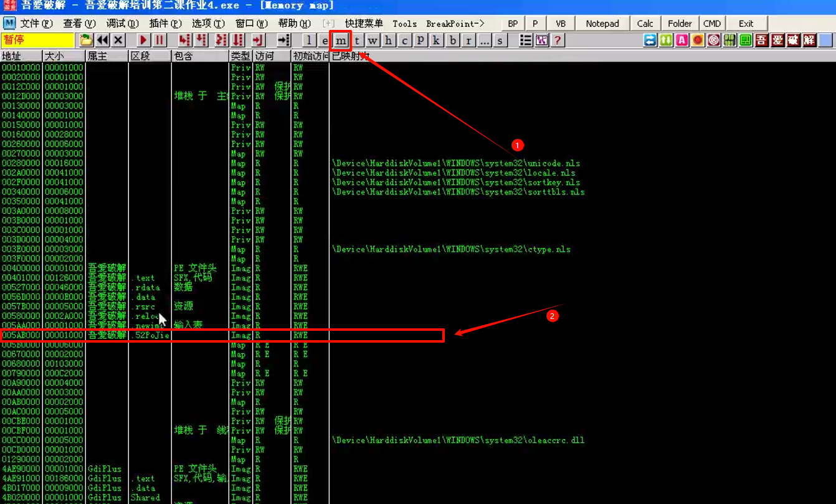The width and height of the screenshot is (836, 504).
Task: Click the blue swap-arrows plugin icon
Action: [x=650, y=40]
